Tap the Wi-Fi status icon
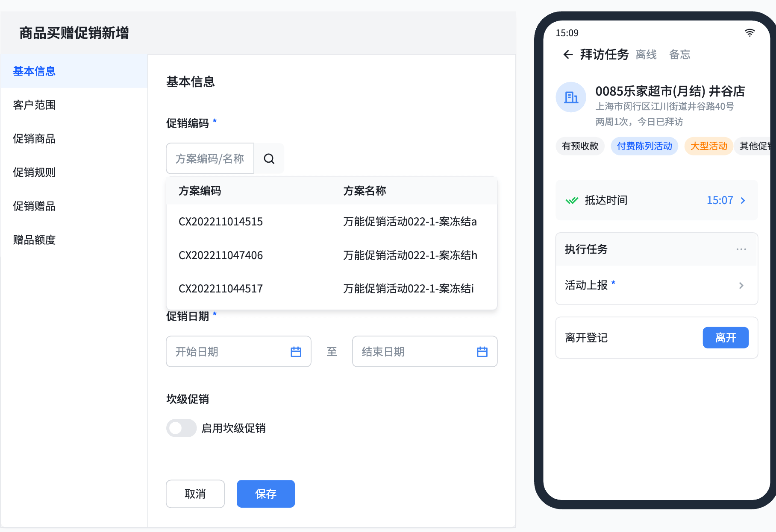This screenshot has width=776, height=532. 750,33
